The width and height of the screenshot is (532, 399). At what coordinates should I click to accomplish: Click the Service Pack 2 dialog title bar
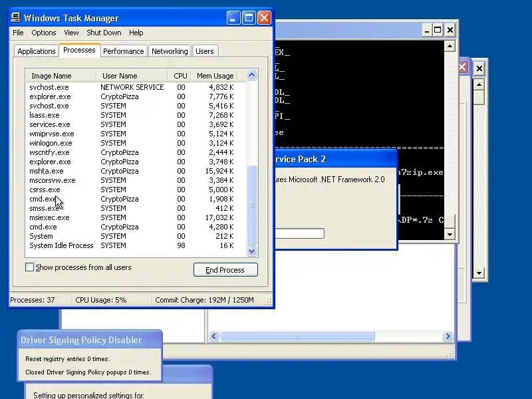[x=336, y=159]
